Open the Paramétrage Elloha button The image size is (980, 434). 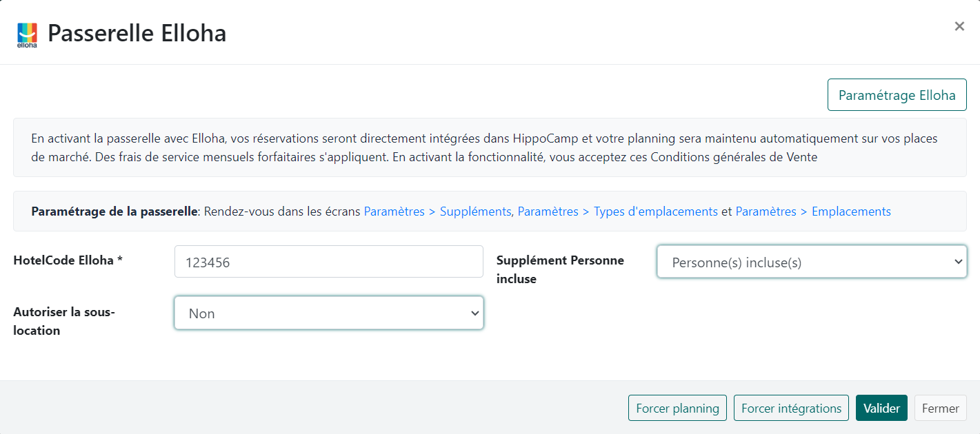897,95
